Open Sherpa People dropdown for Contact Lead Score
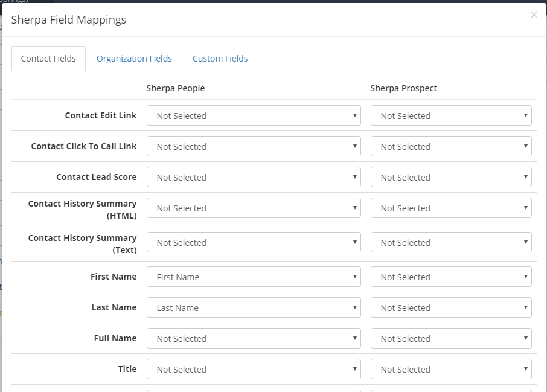 tap(254, 177)
